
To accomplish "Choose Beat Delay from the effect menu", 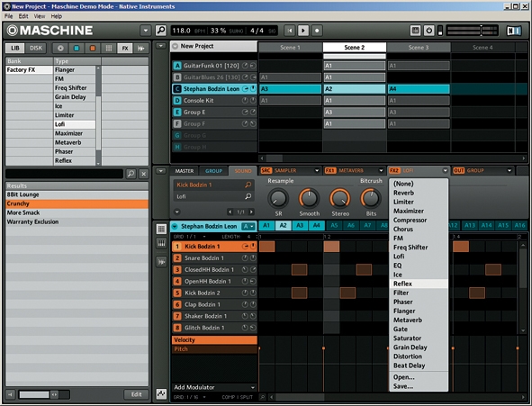I will click(x=419, y=365).
